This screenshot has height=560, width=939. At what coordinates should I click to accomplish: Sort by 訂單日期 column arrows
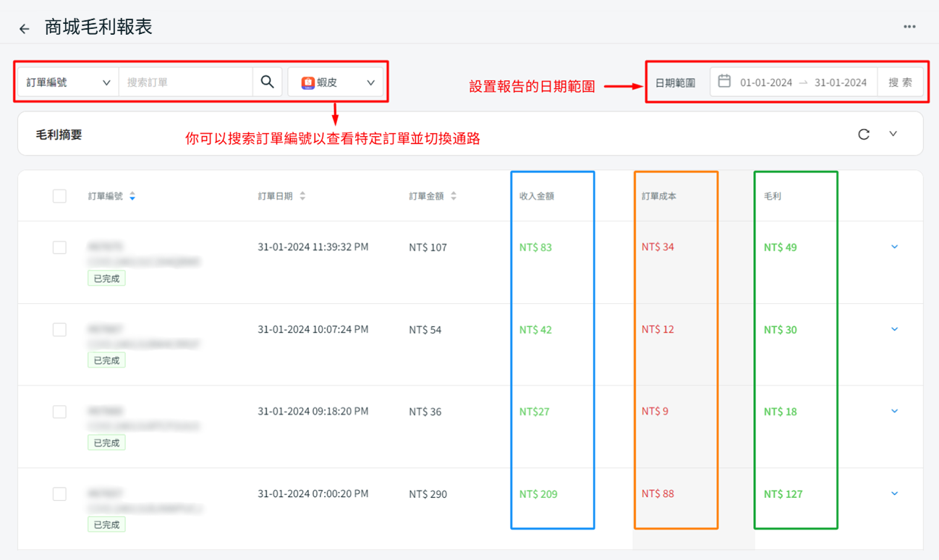click(302, 196)
